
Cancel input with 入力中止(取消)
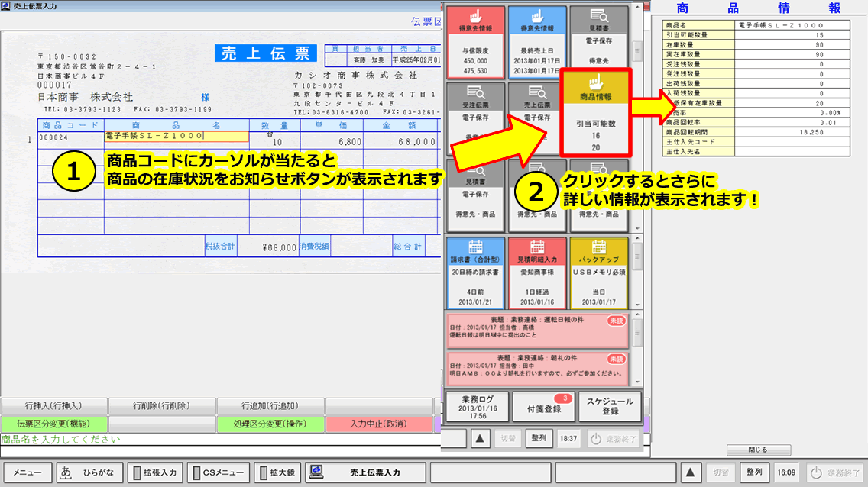381,422
